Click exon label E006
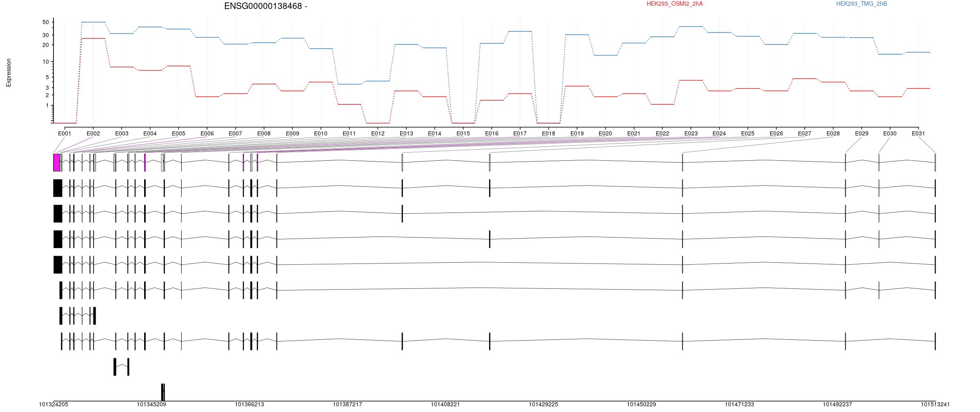The image size is (980, 412). [x=207, y=133]
